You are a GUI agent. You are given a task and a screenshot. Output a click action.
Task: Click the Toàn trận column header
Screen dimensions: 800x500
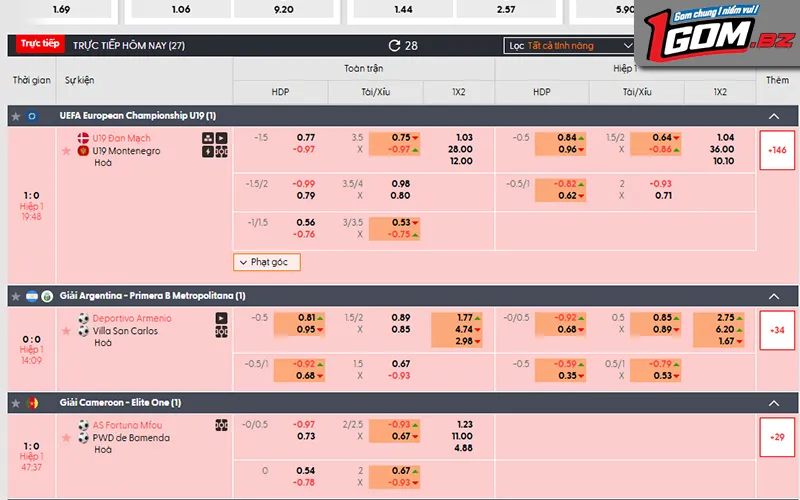363,68
